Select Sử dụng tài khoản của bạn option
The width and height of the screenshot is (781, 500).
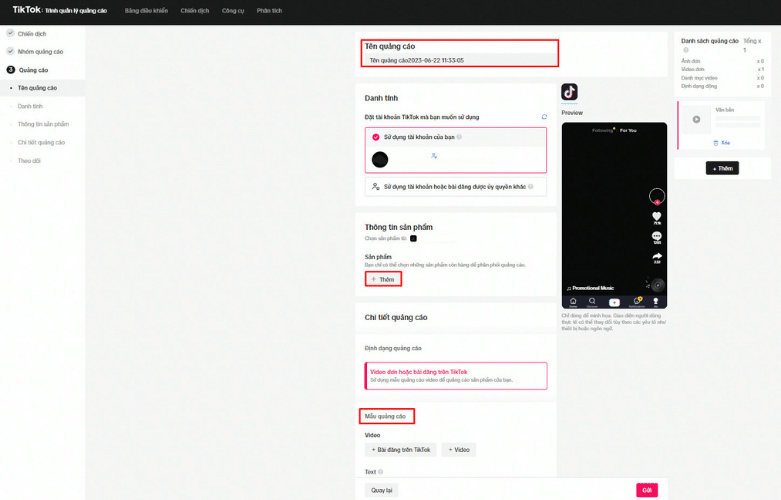point(456,137)
